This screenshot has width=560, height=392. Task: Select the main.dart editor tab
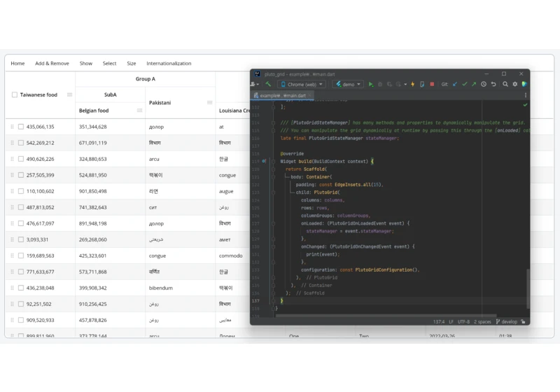click(283, 95)
